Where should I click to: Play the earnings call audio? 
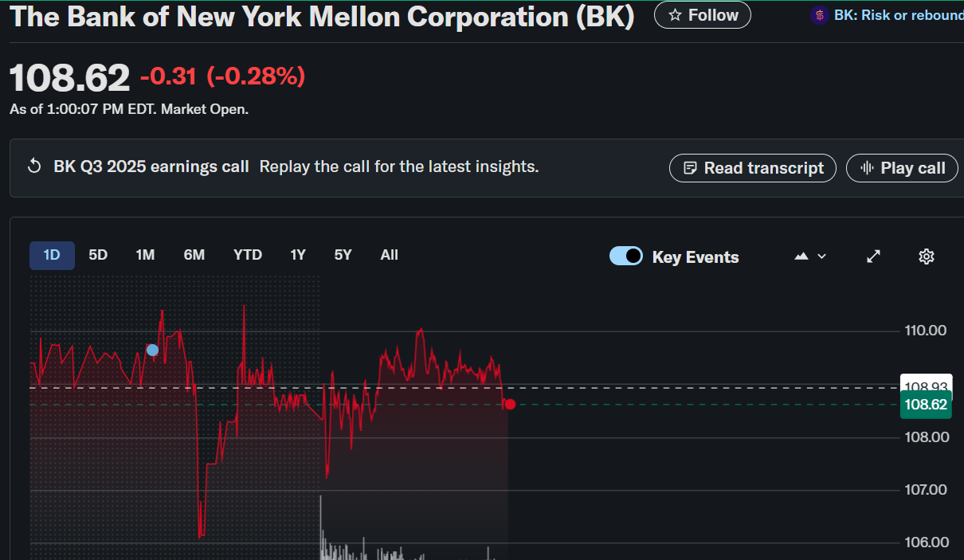click(x=902, y=168)
